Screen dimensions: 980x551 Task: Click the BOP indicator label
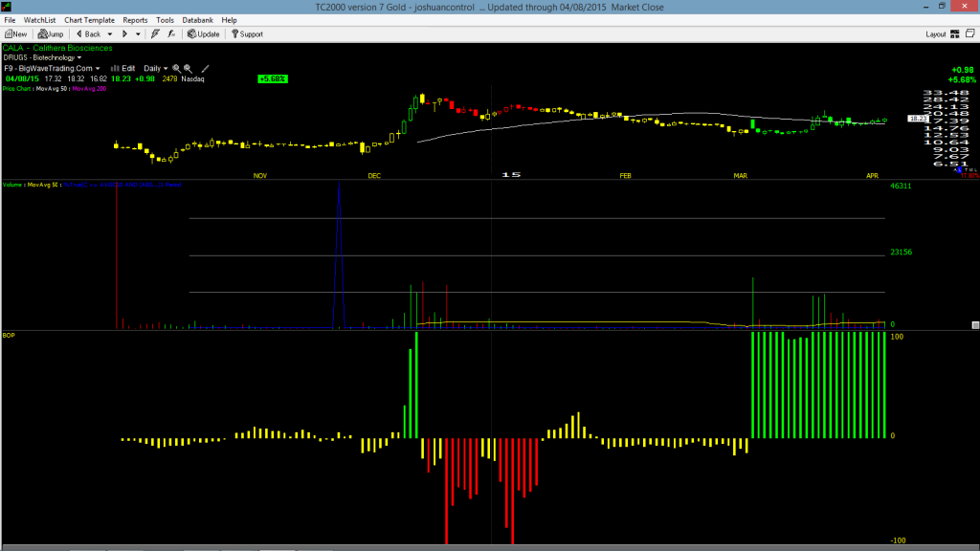(x=9, y=336)
